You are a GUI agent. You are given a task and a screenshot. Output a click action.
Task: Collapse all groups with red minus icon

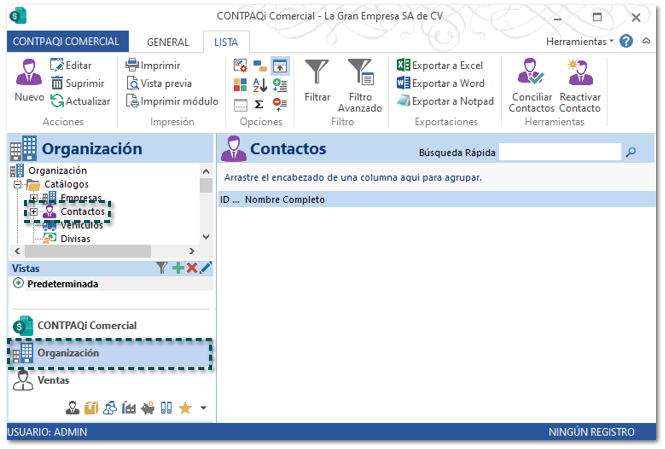click(280, 104)
